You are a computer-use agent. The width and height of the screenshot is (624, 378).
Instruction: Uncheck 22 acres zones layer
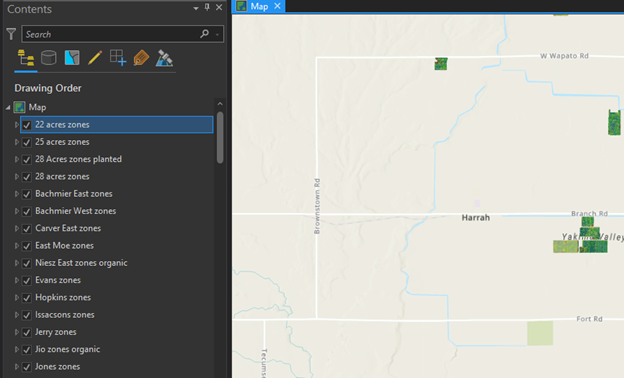(27, 125)
